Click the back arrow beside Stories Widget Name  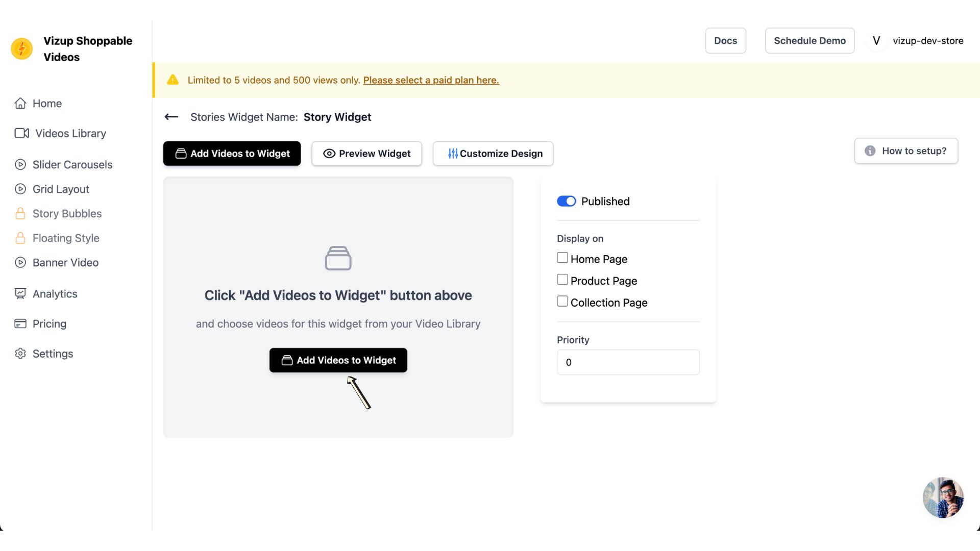pos(171,117)
